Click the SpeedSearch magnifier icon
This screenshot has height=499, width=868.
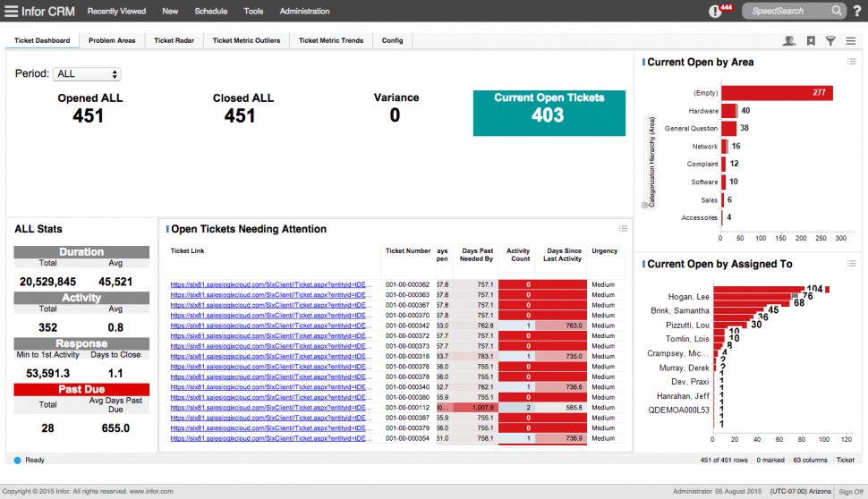pos(837,11)
